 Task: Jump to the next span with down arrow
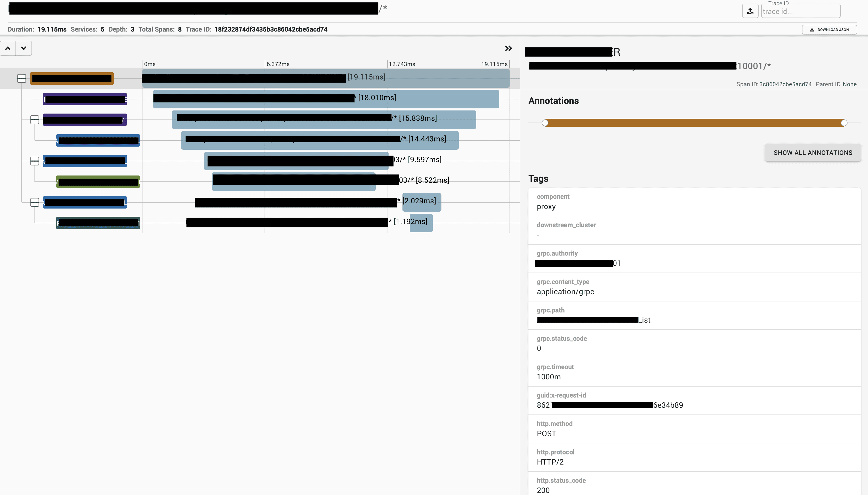24,48
